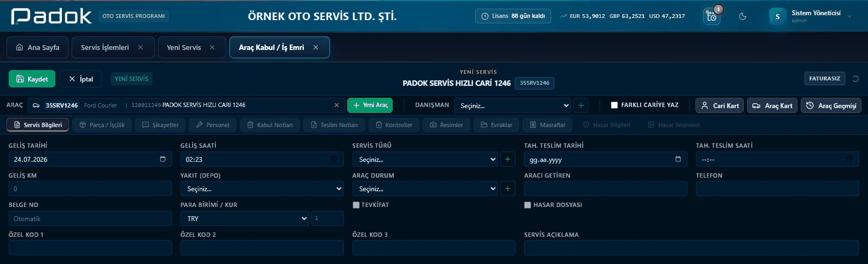Viewport: 868px width, 264px height.
Task: Open the Şikayetler sub-tab
Action: point(160,125)
